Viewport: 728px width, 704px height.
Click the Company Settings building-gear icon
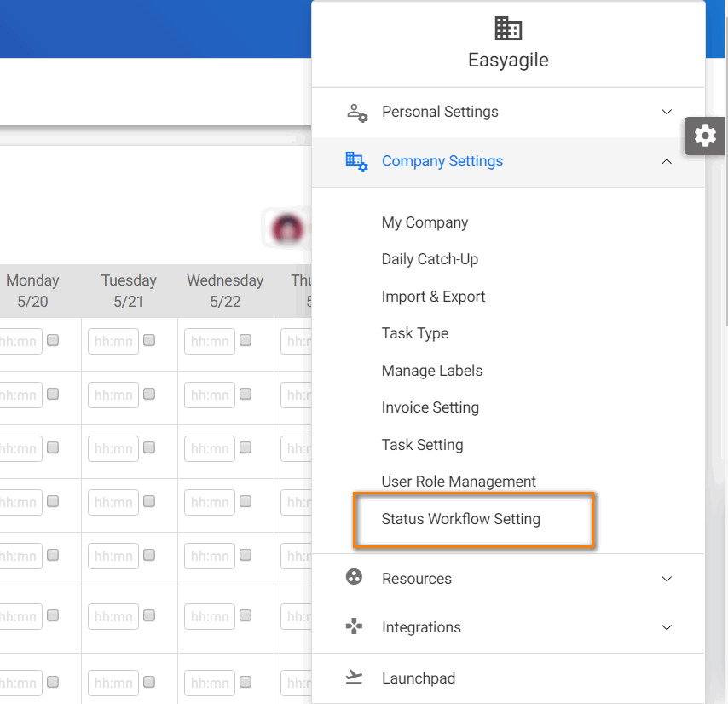click(x=357, y=162)
